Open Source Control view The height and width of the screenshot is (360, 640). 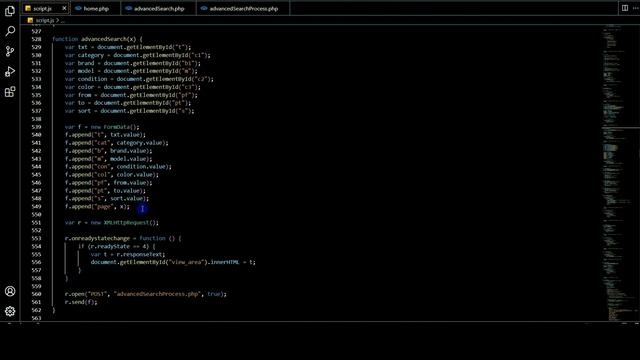click(10, 51)
